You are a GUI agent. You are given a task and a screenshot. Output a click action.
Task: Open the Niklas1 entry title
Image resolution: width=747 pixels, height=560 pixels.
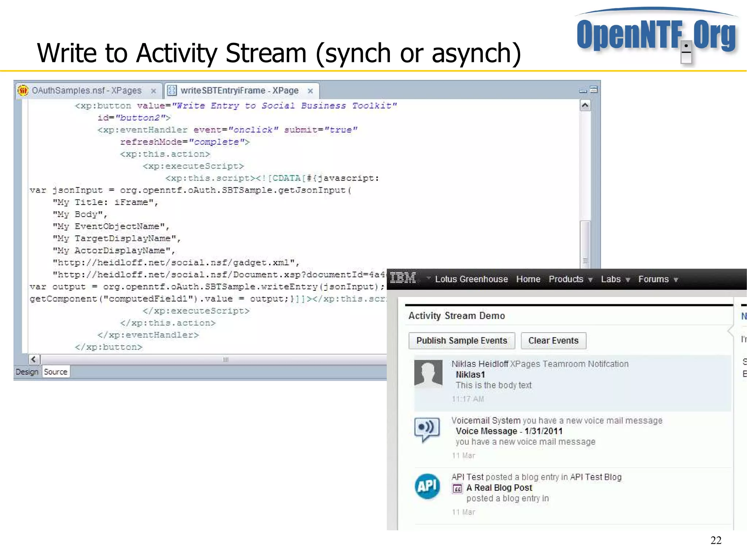click(470, 375)
